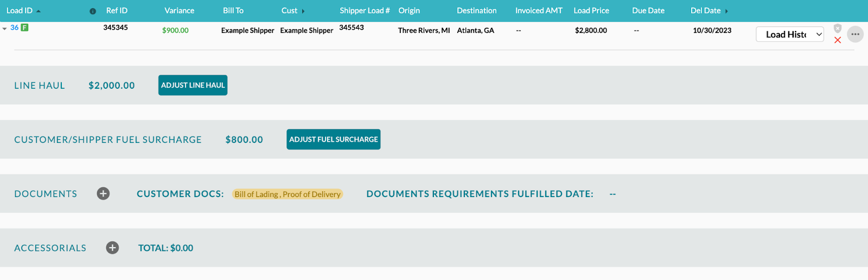This screenshot has height=280, width=868.
Task: Click destination Atlanta, GA
Action: tap(475, 30)
